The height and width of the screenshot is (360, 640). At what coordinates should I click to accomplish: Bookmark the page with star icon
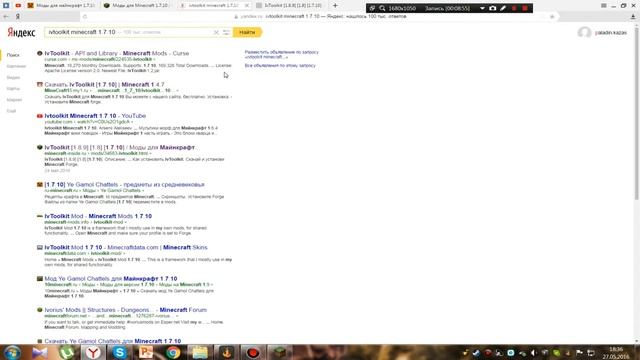point(552,16)
